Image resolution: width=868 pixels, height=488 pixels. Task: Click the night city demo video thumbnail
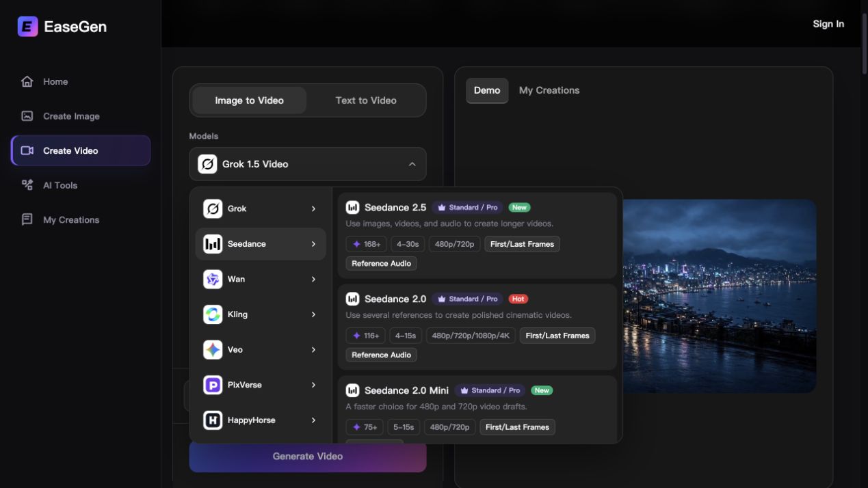tap(718, 296)
